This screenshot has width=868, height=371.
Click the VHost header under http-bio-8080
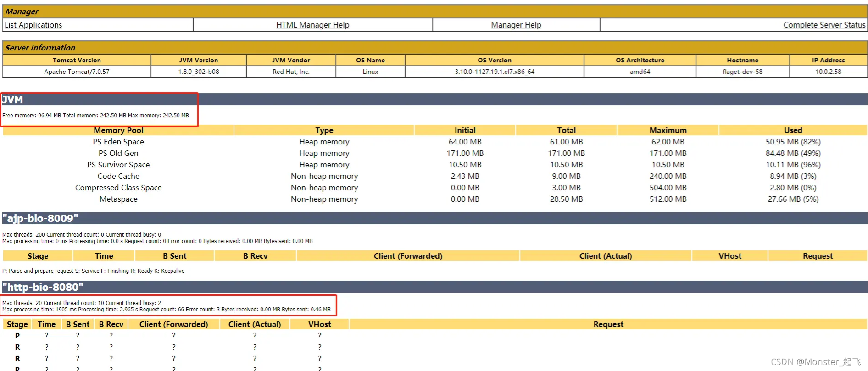click(x=319, y=324)
